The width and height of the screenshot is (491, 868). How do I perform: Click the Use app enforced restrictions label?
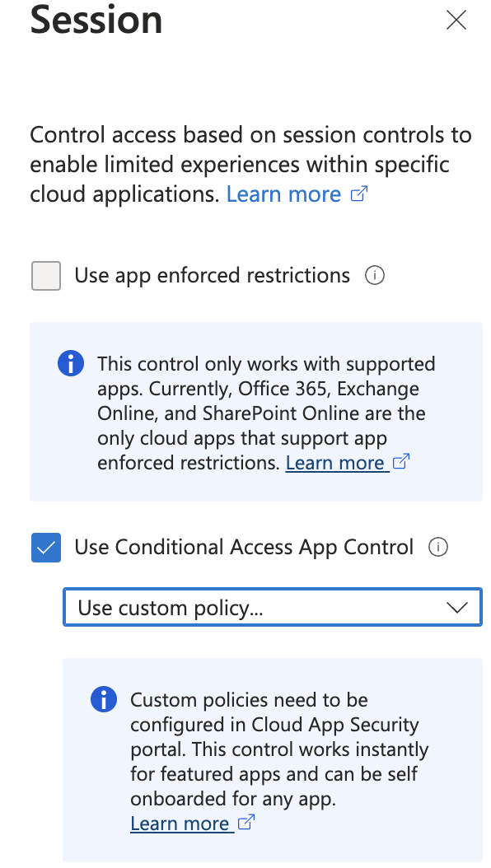click(x=212, y=275)
